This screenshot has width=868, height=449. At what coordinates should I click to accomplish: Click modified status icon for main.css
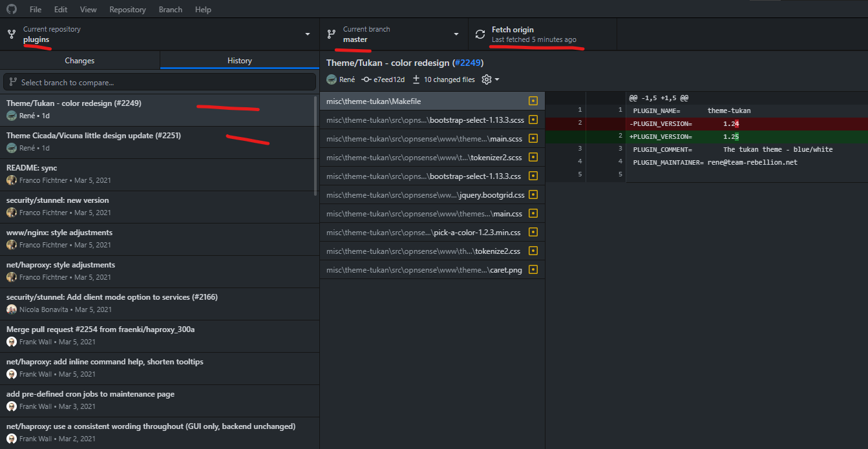533,213
